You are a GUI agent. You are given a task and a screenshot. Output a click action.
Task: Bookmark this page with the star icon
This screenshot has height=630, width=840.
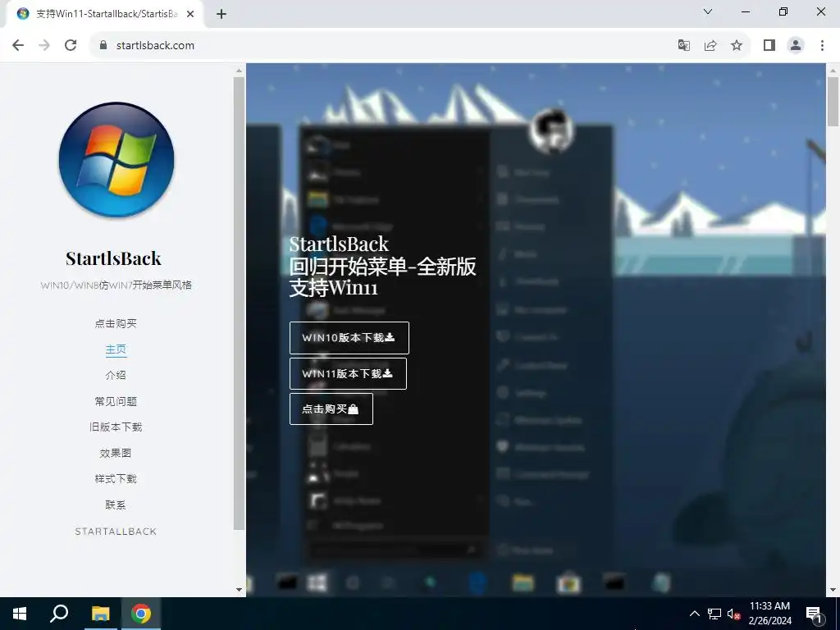pos(737,45)
